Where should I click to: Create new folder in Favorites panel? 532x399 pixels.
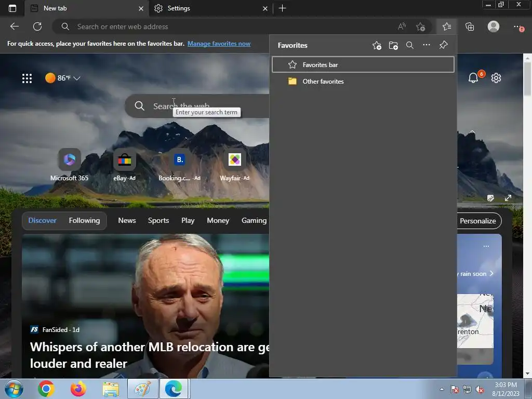(393, 46)
